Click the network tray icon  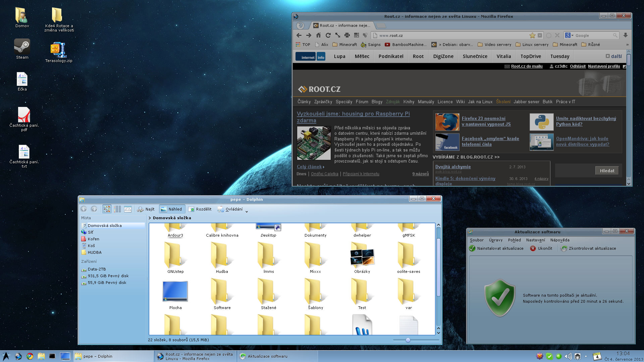click(x=578, y=356)
